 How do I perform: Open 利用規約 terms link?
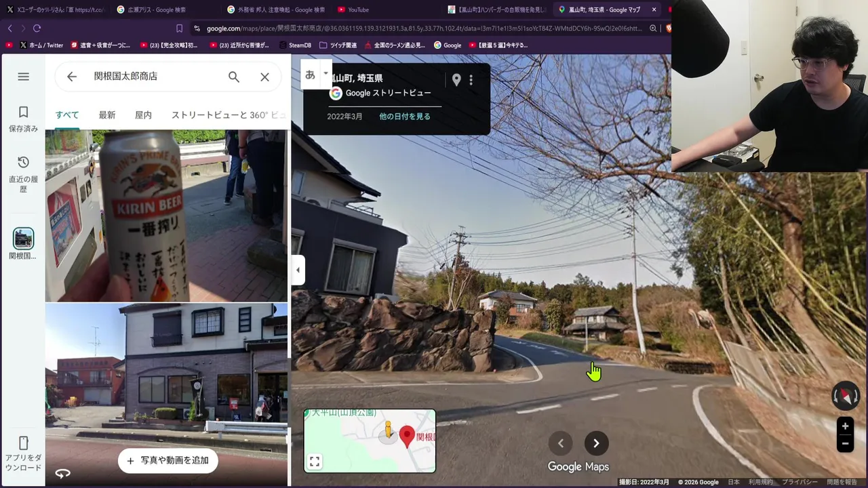(760, 482)
